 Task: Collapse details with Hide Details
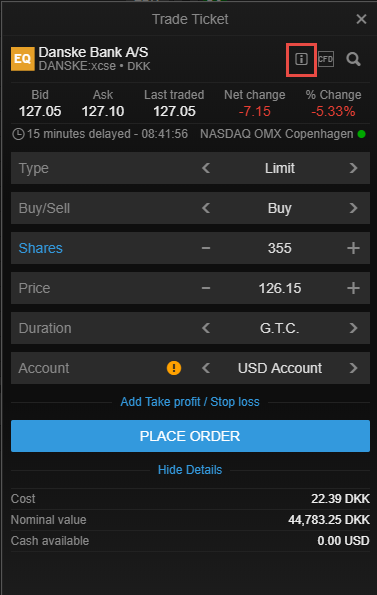[190, 470]
